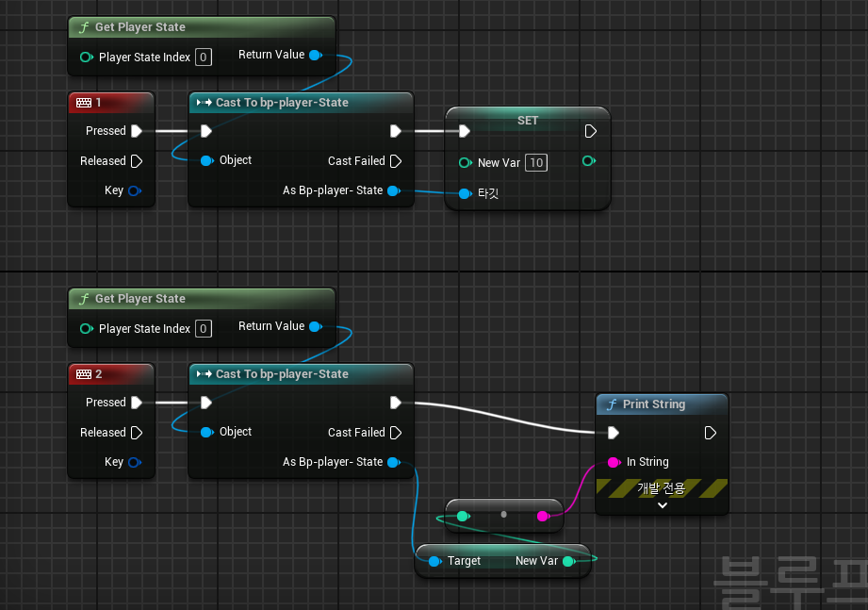Click Return Value pin on bottom Get Player State node
The image size is (868, 610).
point(316,326)
